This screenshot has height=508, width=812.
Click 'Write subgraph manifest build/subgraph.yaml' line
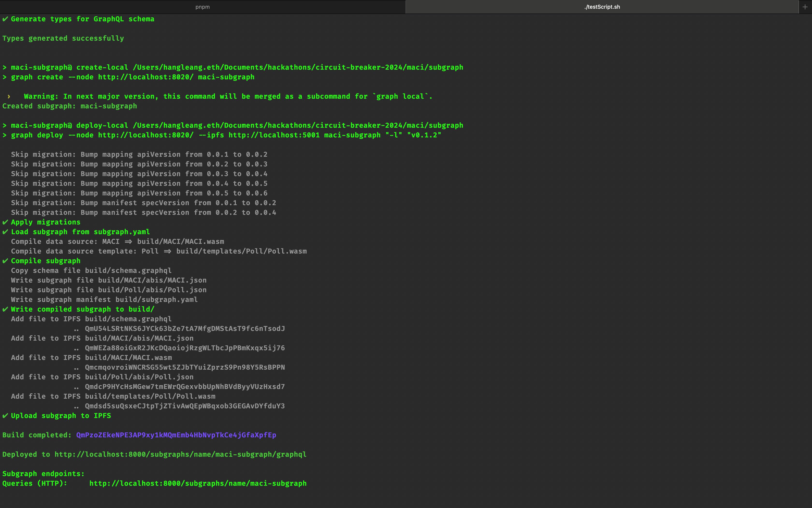point(104,299)
